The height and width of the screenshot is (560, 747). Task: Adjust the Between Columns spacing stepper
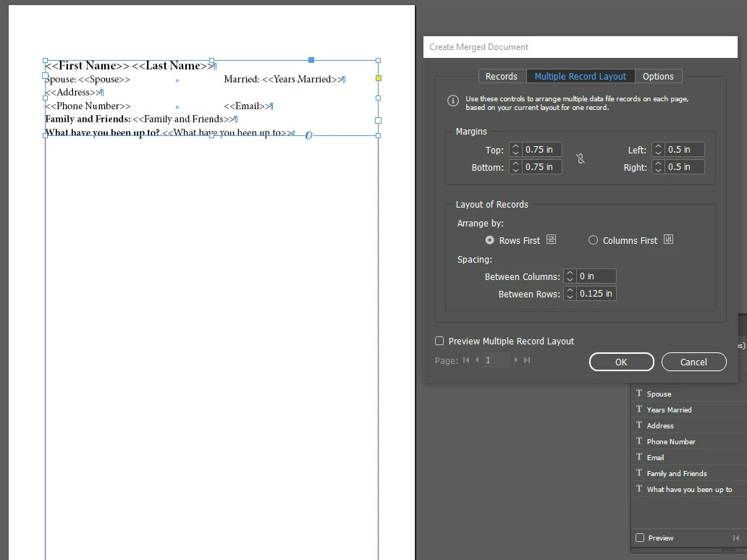[570, 276]
